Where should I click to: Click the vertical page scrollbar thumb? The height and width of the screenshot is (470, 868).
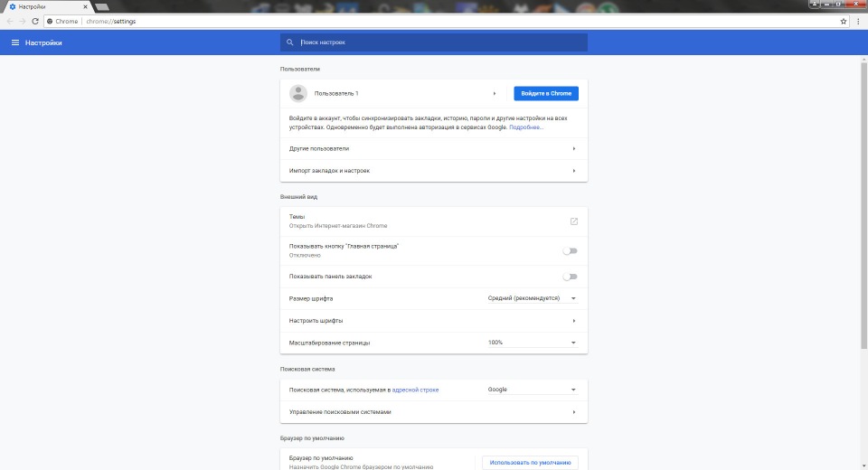point(863,205)
